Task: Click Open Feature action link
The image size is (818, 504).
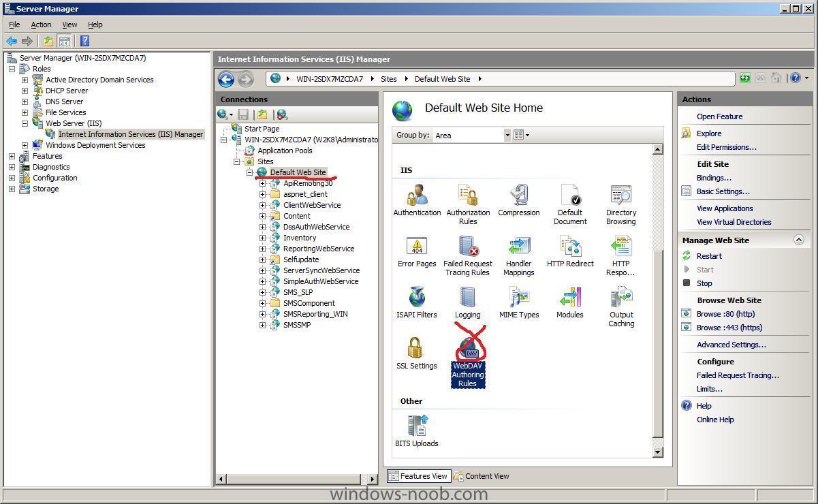Action: coord(719,116)
